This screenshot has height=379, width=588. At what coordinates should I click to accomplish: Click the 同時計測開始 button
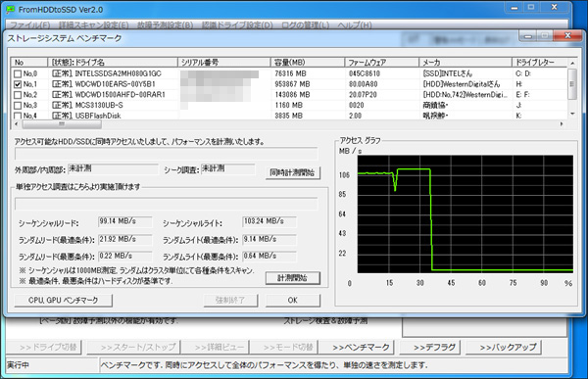coord(292,172)
